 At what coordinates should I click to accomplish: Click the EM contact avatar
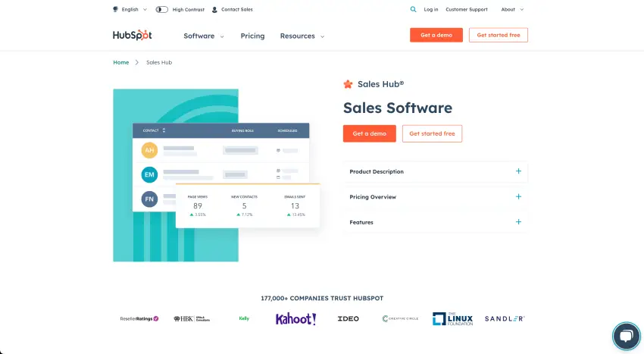(149, 175)
